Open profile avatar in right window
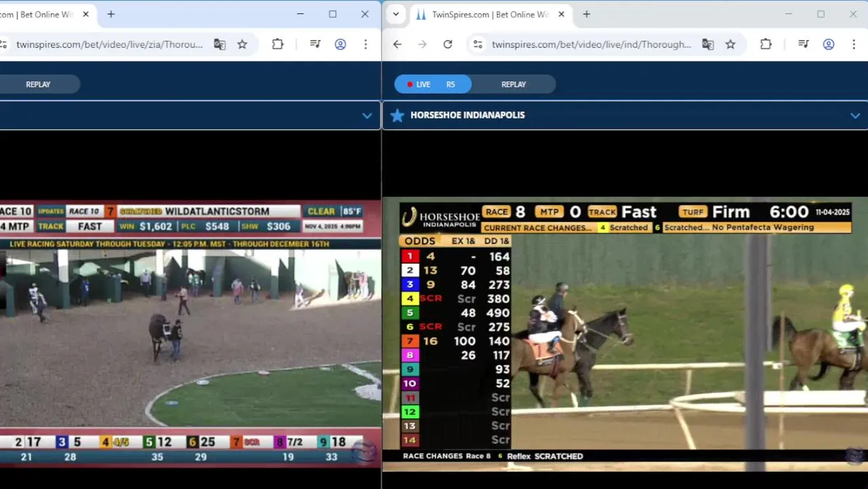 point(829,44)
